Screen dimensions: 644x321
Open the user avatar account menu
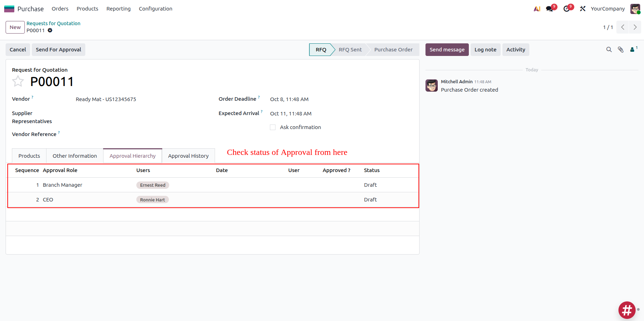coord(635,8)
